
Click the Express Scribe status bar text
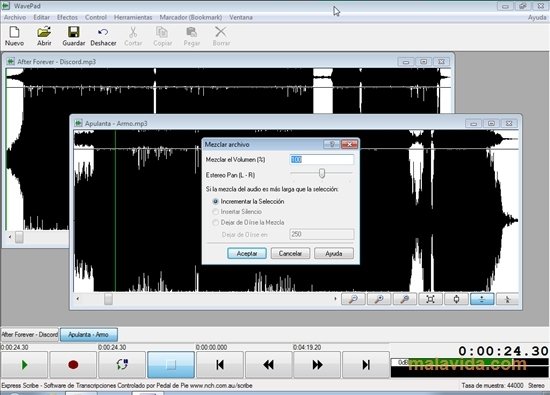(x=127, y=386)
